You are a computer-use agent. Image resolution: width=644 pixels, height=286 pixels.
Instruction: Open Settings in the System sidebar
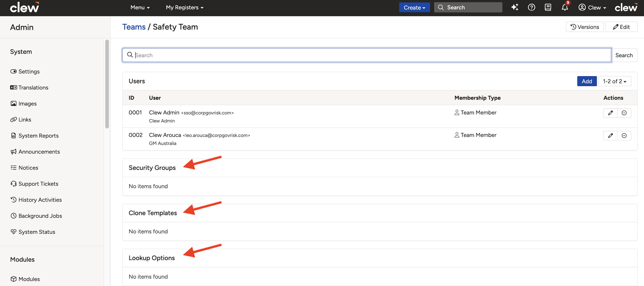point(25,71)
